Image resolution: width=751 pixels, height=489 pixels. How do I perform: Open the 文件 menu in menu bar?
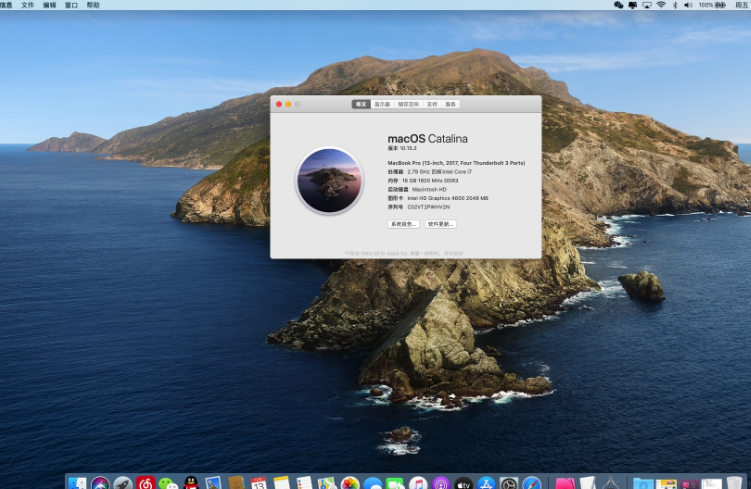click(x=28, y=5)
